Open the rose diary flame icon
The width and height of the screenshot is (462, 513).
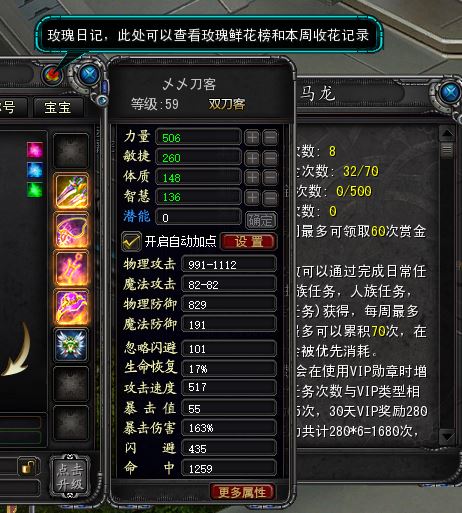pos(52,74)
